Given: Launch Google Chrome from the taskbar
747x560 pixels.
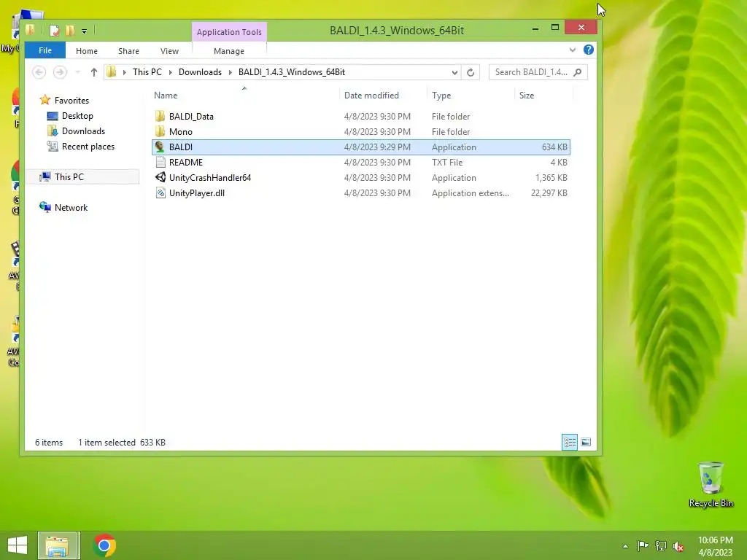Looking at the screenshot, I should (x=104, y=545).
